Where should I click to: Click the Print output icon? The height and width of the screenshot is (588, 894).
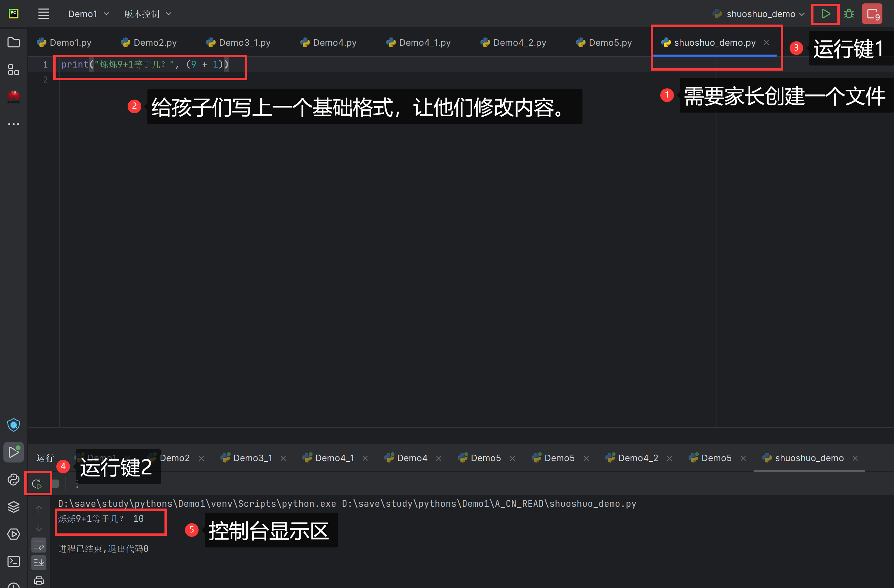click(39, 580)
